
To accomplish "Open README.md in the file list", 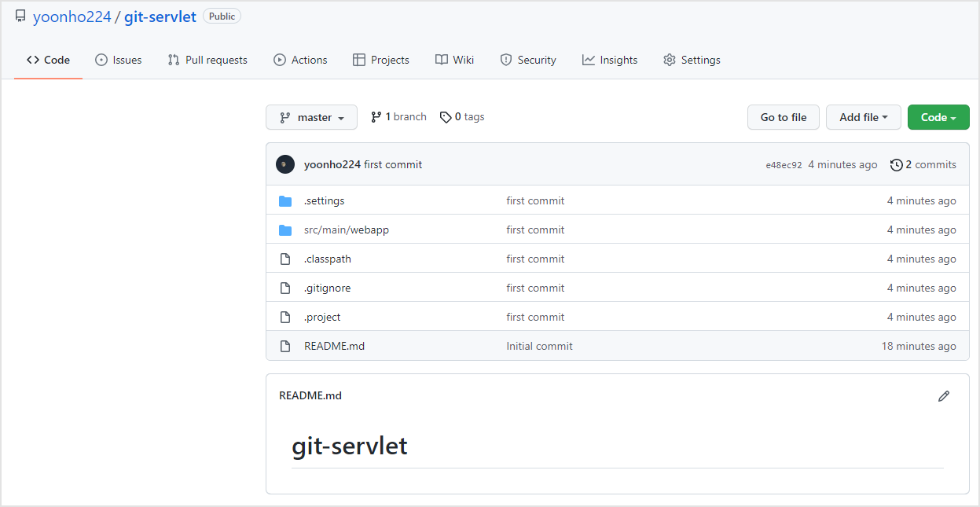I will click(x=334, y=346).
